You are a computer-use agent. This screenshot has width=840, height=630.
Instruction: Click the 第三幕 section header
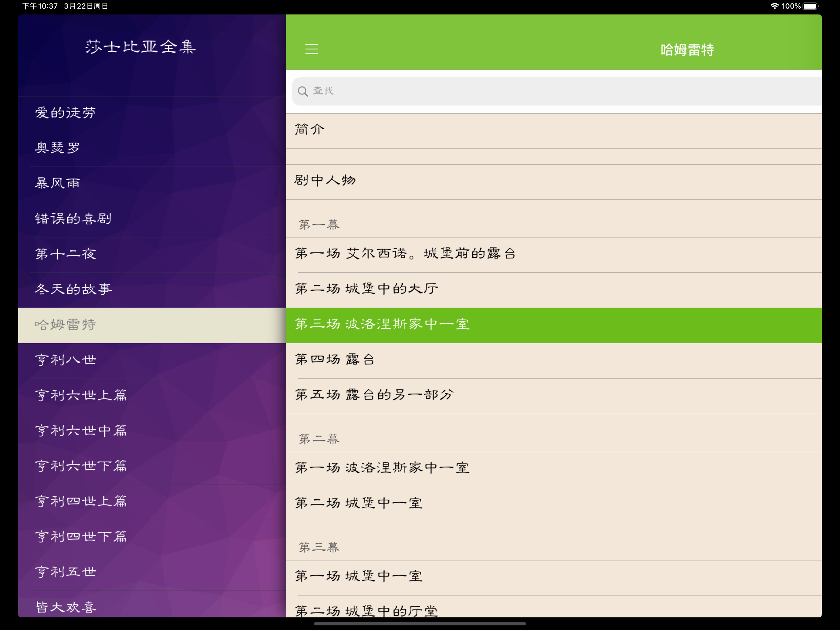click(319, 548)
